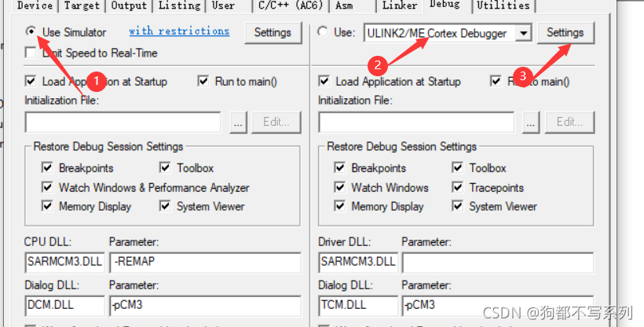Toggle Watch Windows & Performance Analyzer checkbox
This screenshot has width=644, height=327.
pyautogui.click(x=47, y=188)
